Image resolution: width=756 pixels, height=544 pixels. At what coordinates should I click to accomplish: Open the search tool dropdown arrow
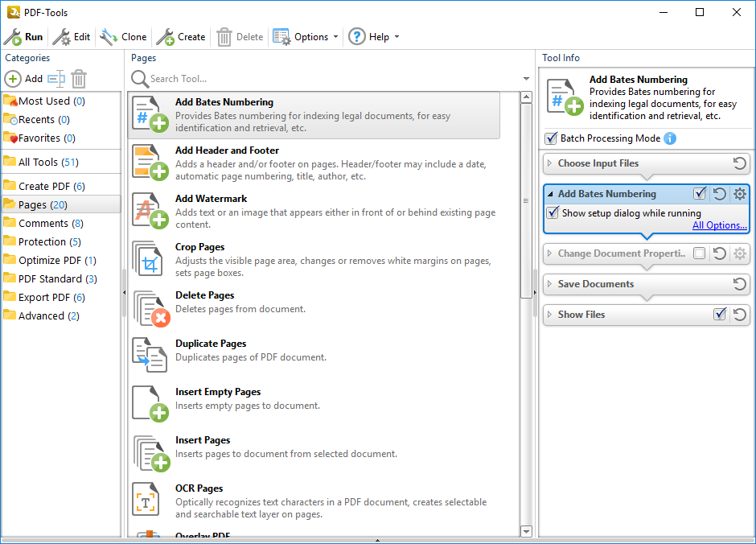coord(527,79)
